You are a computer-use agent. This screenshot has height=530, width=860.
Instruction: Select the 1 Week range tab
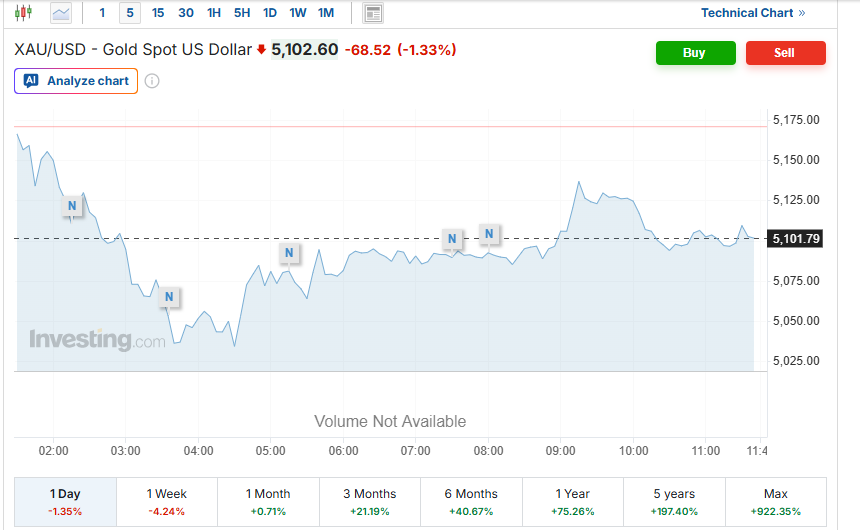[x=167, y=501]
